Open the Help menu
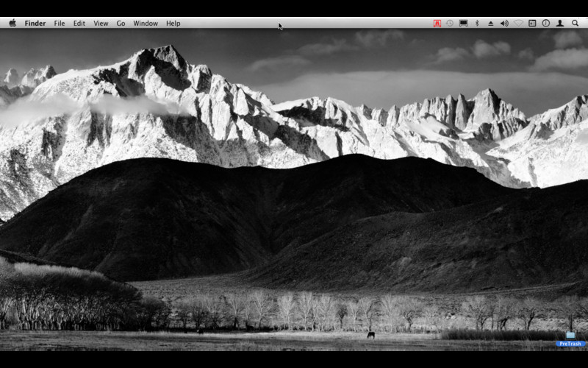 tap(173, 24)
